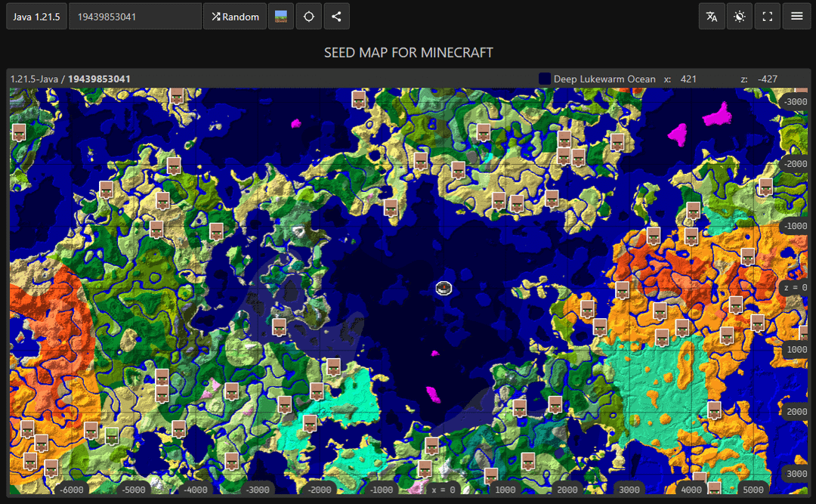Toggle fullscreen mode

point(768,17)
